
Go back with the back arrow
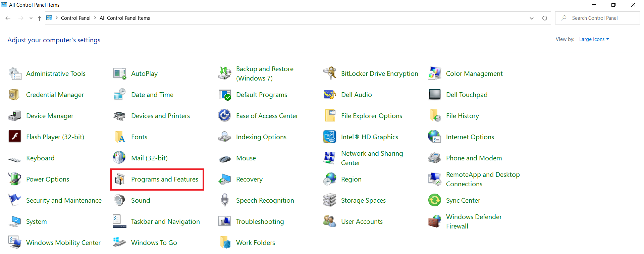coord(8,18)
